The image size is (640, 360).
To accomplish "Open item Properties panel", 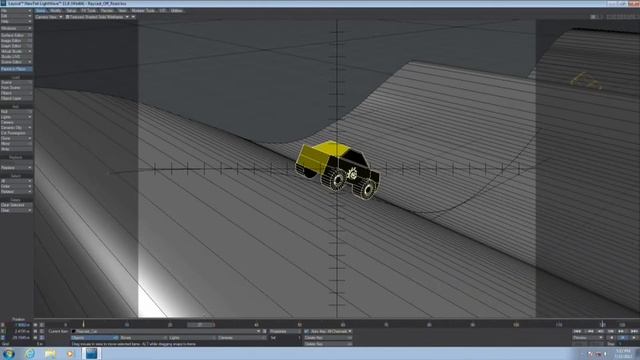I will [x=284, y=331].
